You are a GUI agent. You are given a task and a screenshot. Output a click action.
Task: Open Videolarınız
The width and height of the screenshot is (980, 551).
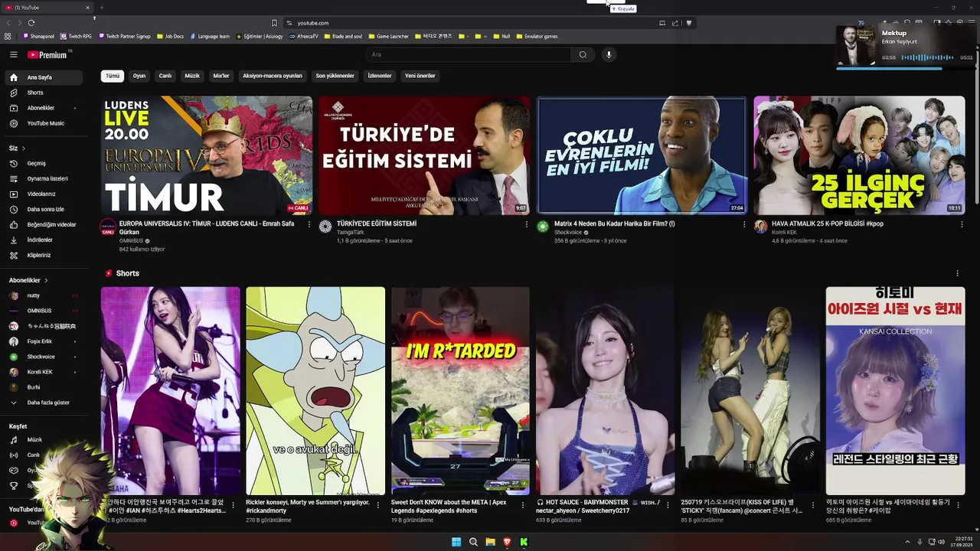[x=43, y=194]
